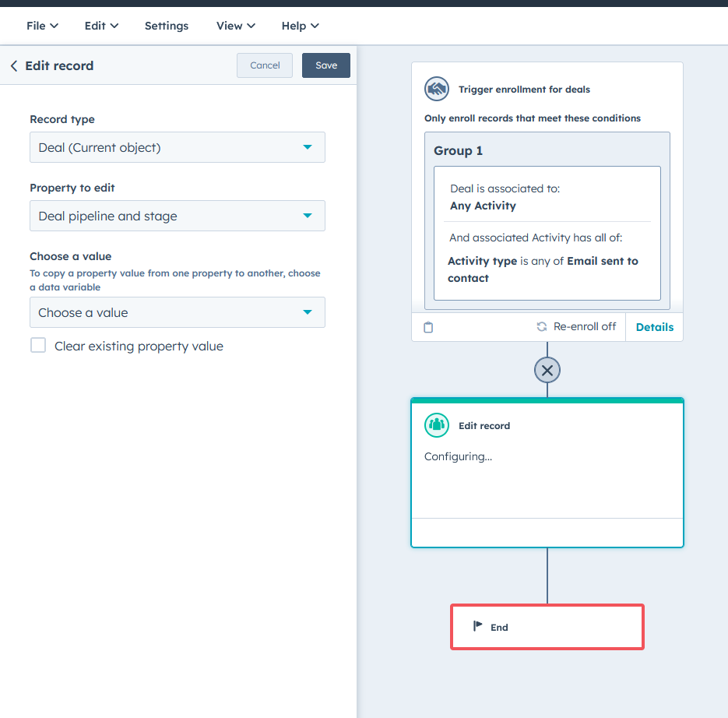Click the green Edit record action icon
Screen dimensions: 728x718
tap(436, 425)
